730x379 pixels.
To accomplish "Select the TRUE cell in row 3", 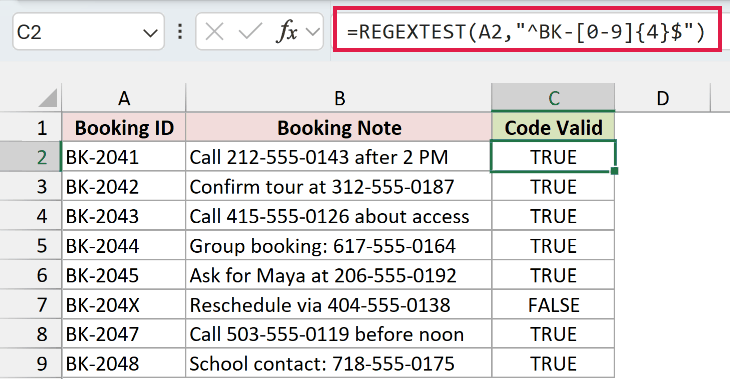I will pos(553,186).
